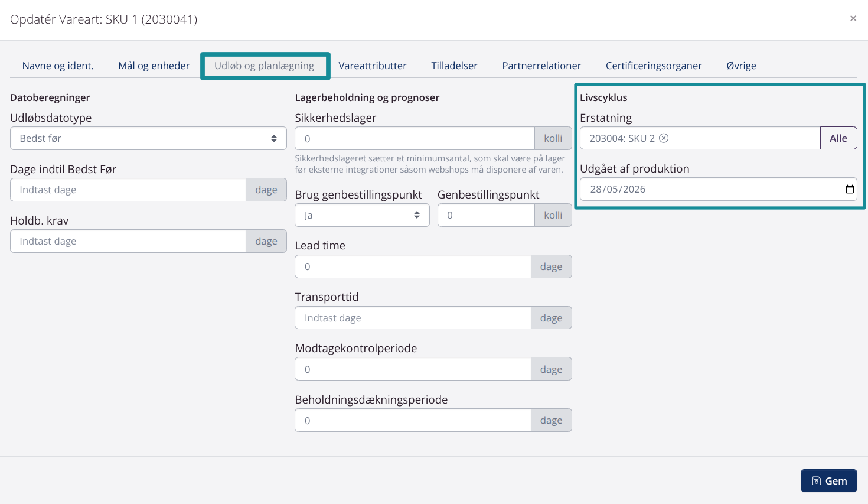
Task: Close the Opdatér Vareart dialog
Action: tap(853, 18)
